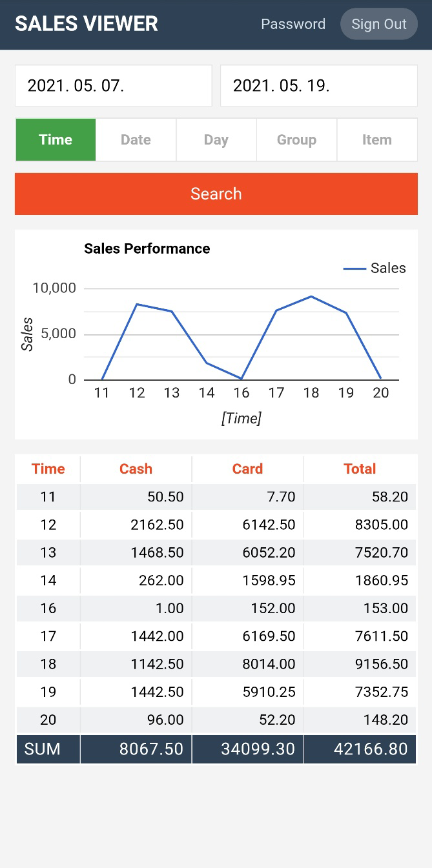Click the Time column header in table
432x868 pixels.
point(48,469)
